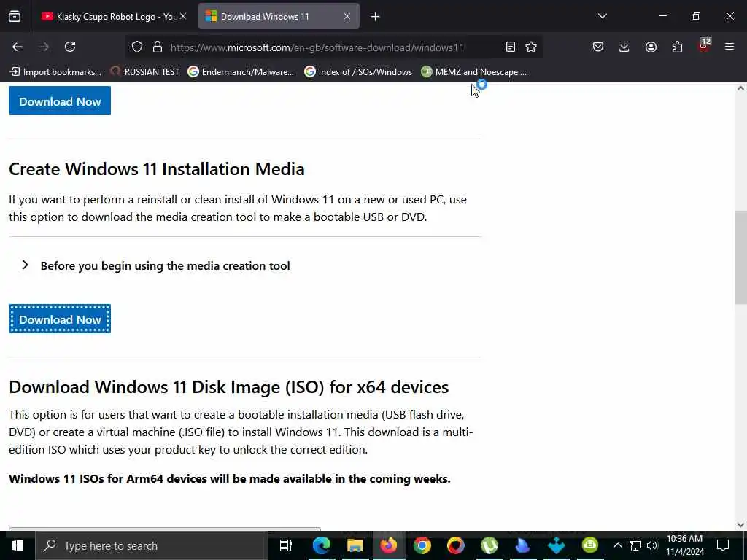This screenshot has height=560, width=747.
Task: View site security padlock info
Action: coord(158,47)
